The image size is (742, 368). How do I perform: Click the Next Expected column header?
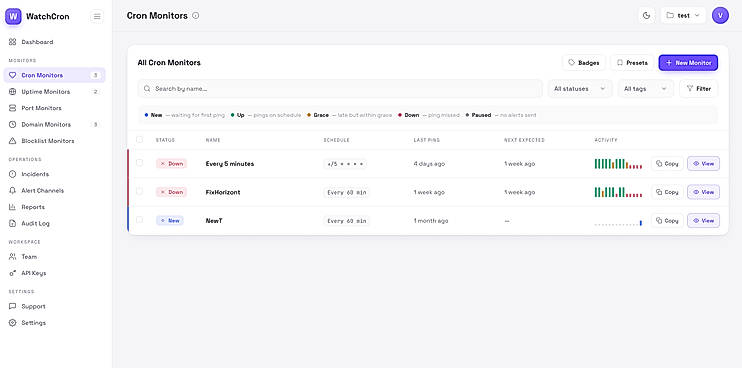click(524, 140)
